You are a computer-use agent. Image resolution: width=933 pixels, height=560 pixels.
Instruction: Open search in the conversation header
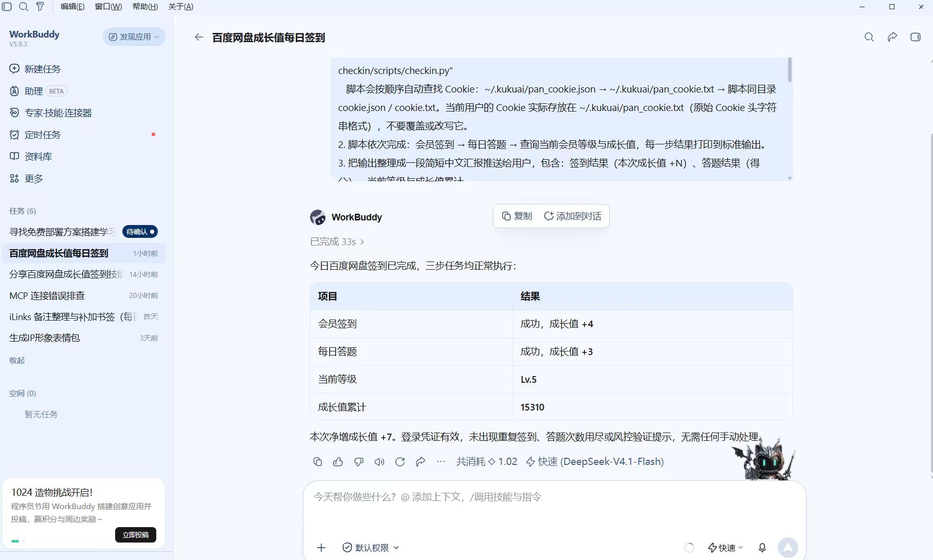point(869,37)
